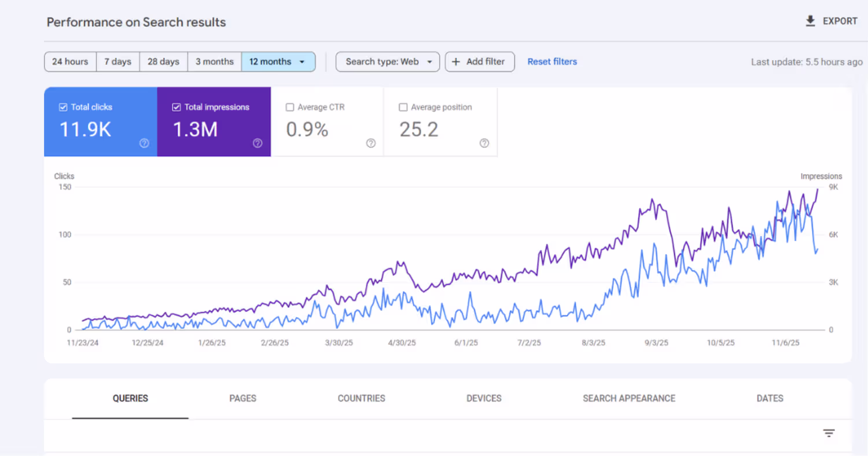Click the plus icon in Add filter
Viewport: 868px width, 456px height.
click(456, 62)
